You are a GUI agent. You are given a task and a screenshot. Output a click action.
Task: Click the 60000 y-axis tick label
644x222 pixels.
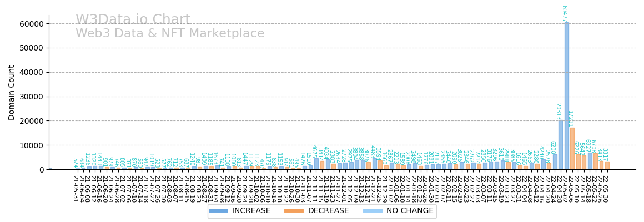(33, 24)
